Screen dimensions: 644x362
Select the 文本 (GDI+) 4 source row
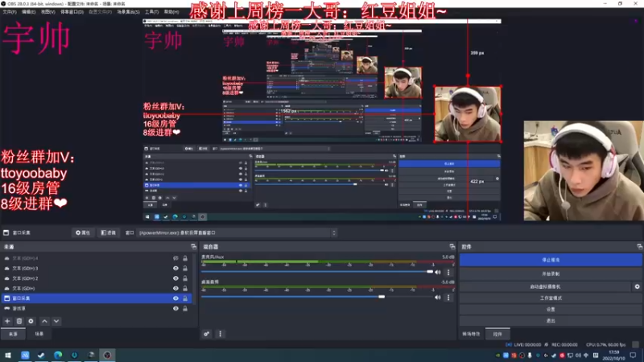pos(97,258)
